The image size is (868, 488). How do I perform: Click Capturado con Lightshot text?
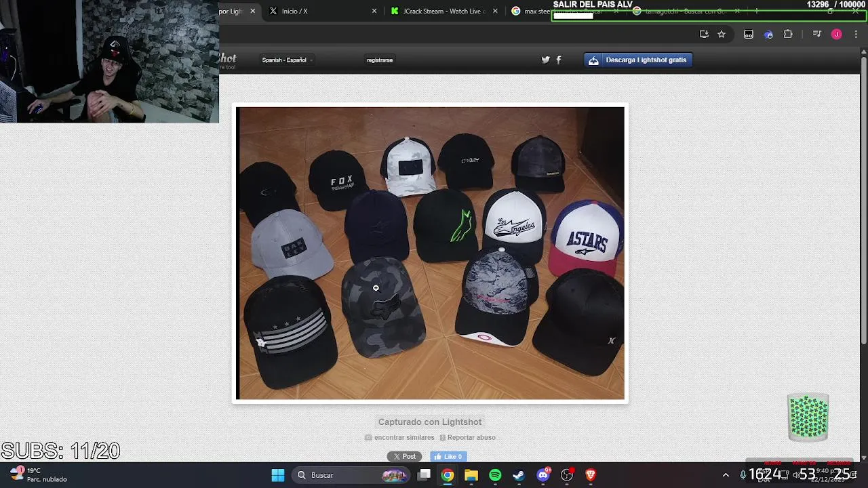click(430, 422)
